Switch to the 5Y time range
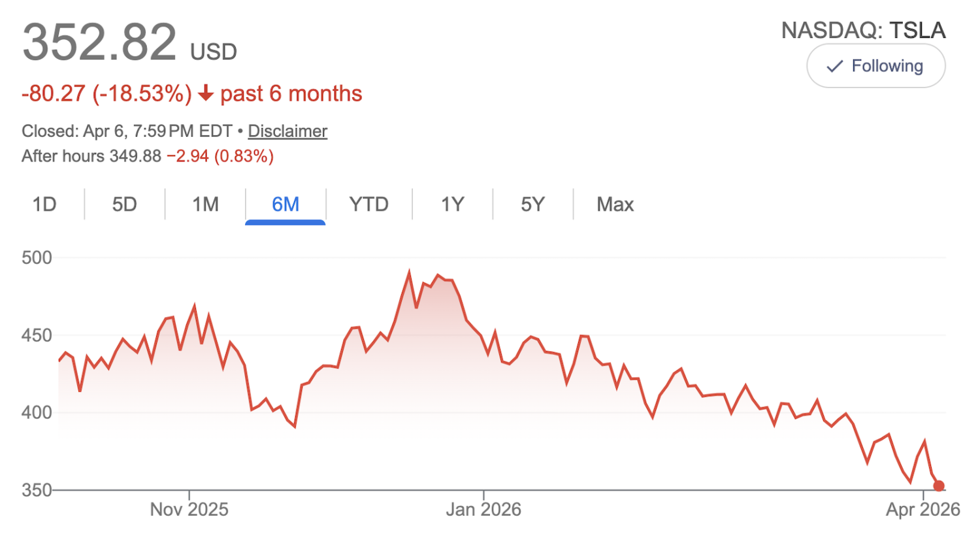Image resolution: width=980 pixels, height=545 pixels. click(x=532, y=204)
